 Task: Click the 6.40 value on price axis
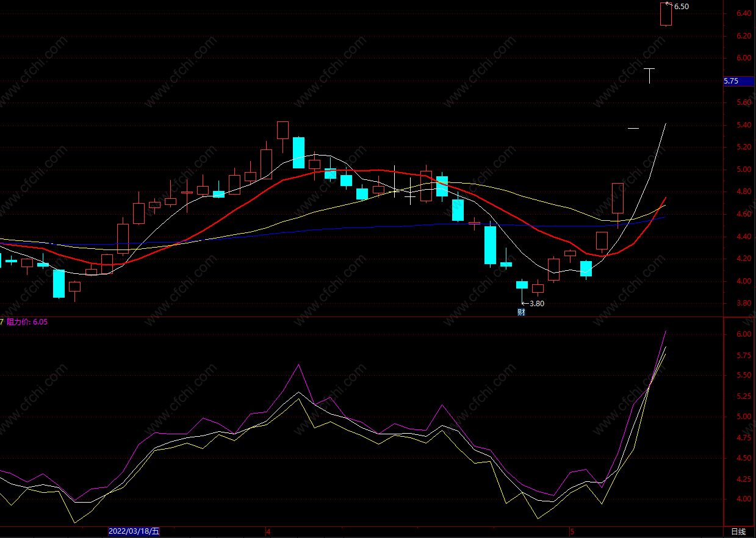point(743,14)
